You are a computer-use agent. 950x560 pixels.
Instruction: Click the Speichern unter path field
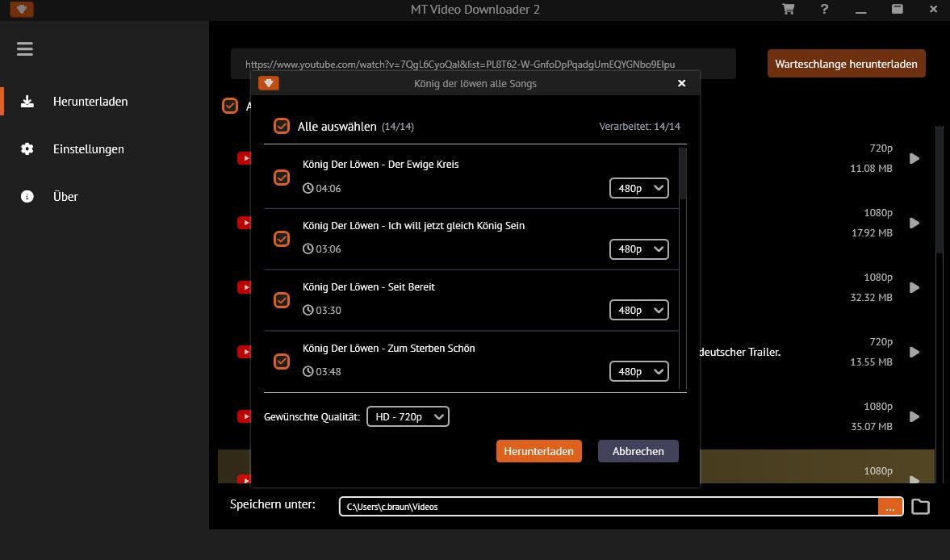tap(609, 507)
